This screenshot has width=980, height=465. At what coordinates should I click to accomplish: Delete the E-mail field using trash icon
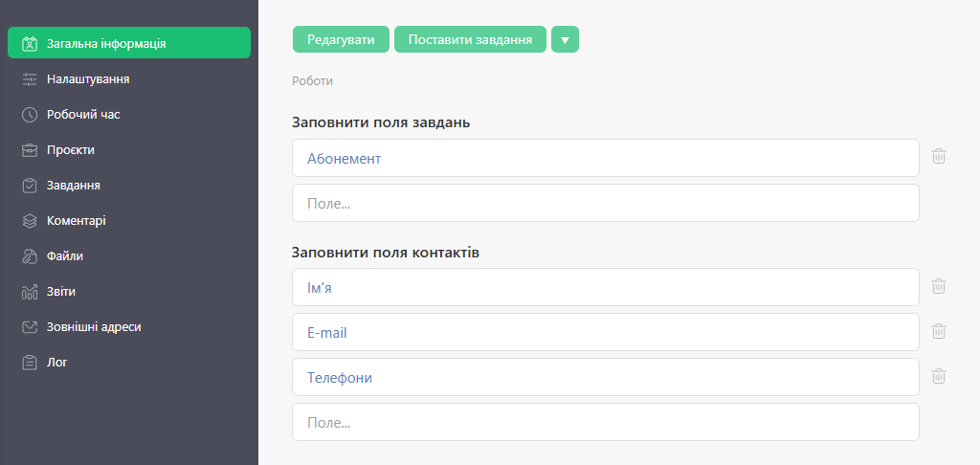pos(939,331)
